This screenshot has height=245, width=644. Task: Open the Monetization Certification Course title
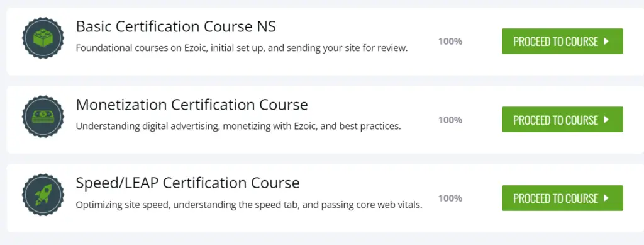coord(192,105)
